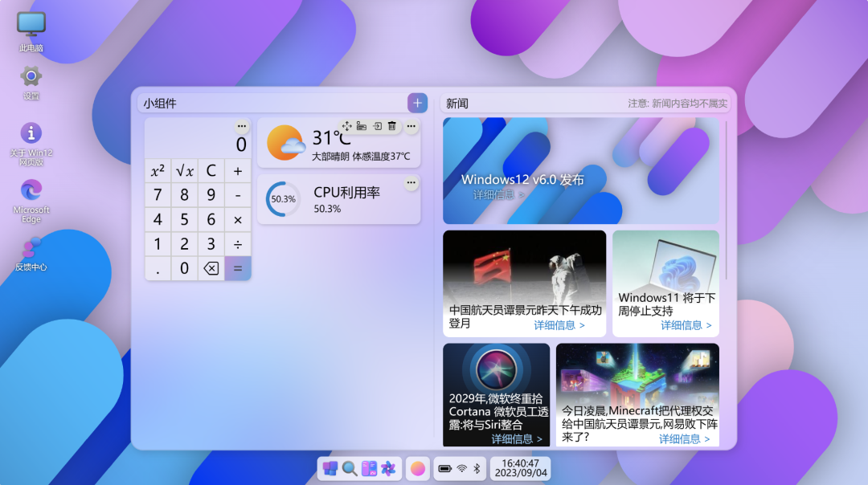Open the Start menu from the taskbar
Screen dimensions: 868x485
pyautogui.click(x=332, y=468)
